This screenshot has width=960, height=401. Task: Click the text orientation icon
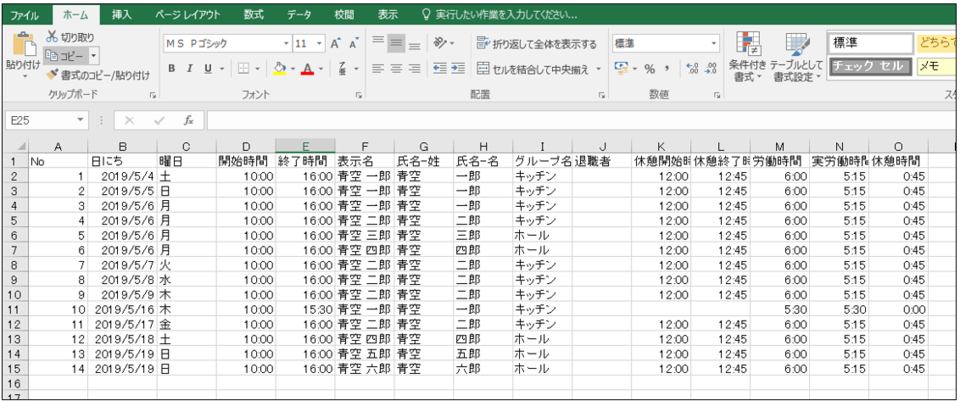tap(440, 43)
